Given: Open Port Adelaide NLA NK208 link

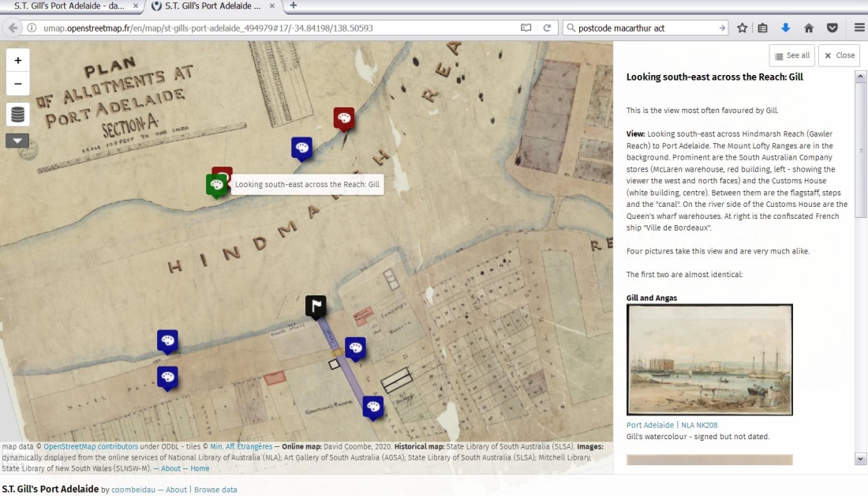Looking at the screenshot, I should 672,425.
